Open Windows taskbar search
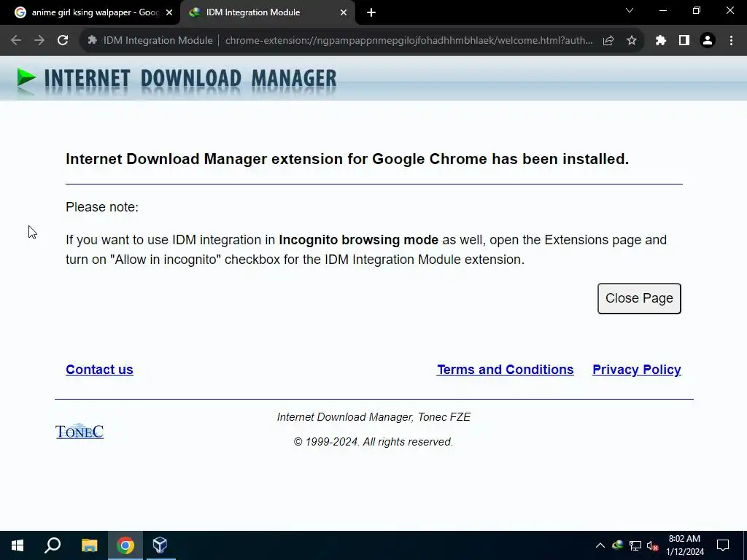 pos(53,545)
